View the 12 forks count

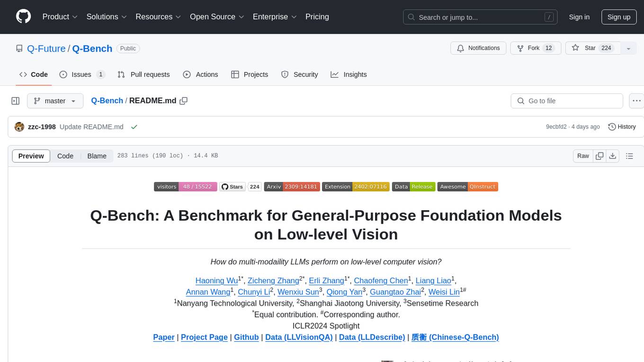tap(549, 48)
